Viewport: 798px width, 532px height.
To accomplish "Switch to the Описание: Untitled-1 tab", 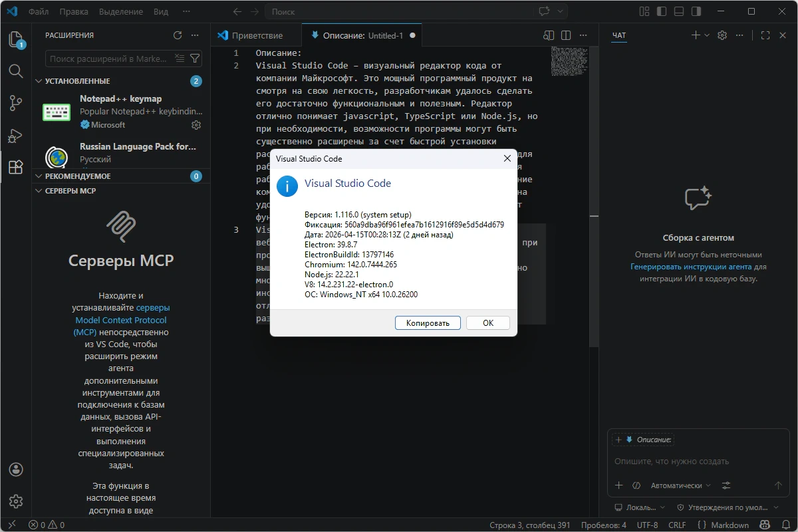I will tap(362, 35).
